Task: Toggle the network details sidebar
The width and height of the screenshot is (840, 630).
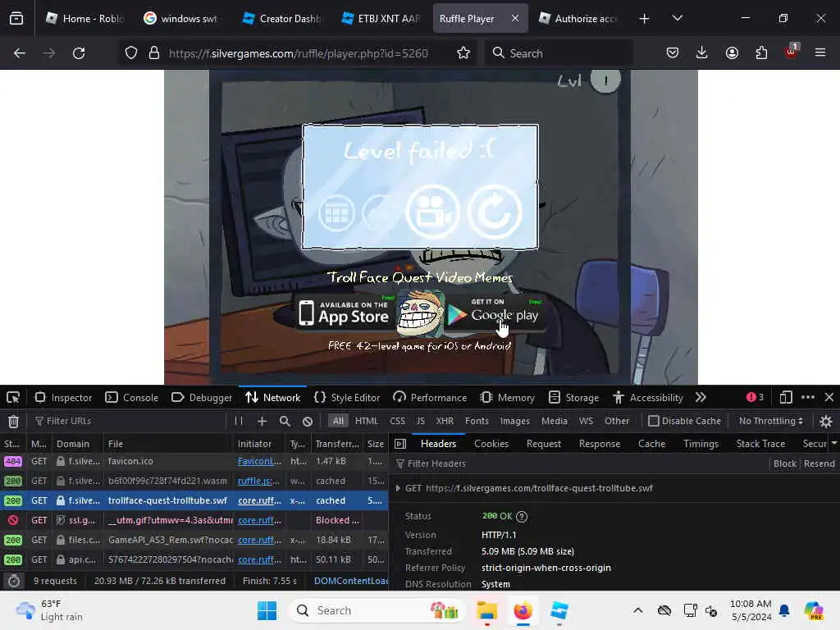Action: point(400,444)
